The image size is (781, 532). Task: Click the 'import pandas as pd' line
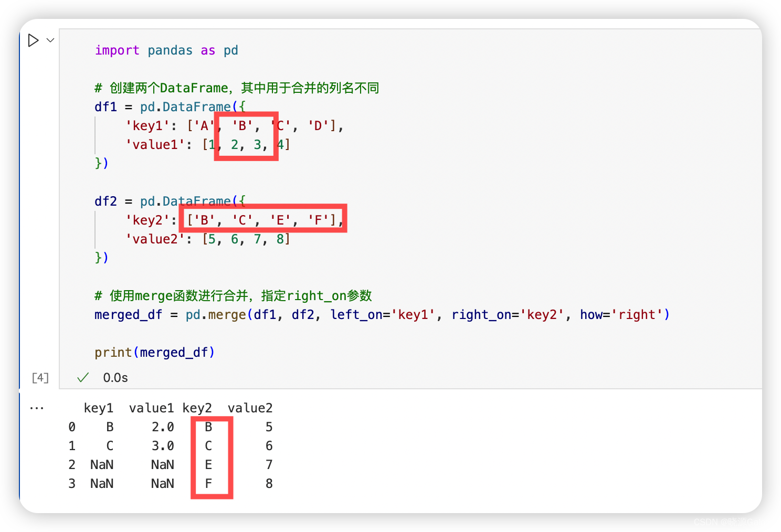[166, 50]
